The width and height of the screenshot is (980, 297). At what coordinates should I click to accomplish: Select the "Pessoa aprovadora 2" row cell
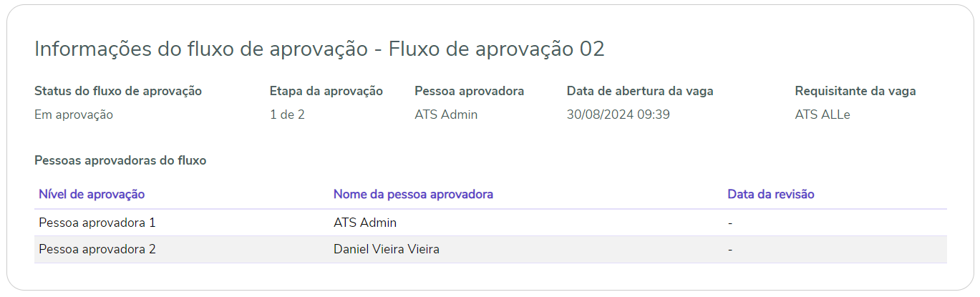coord(97,250)
